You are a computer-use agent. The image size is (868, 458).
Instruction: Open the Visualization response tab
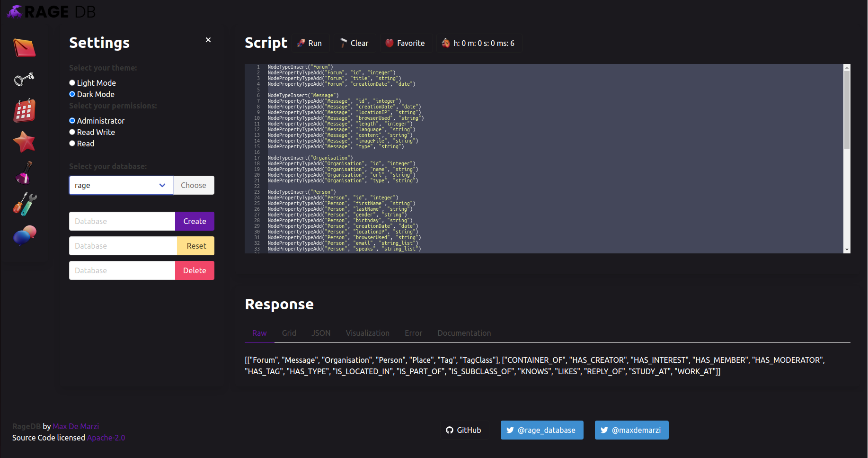click(367, 333)
